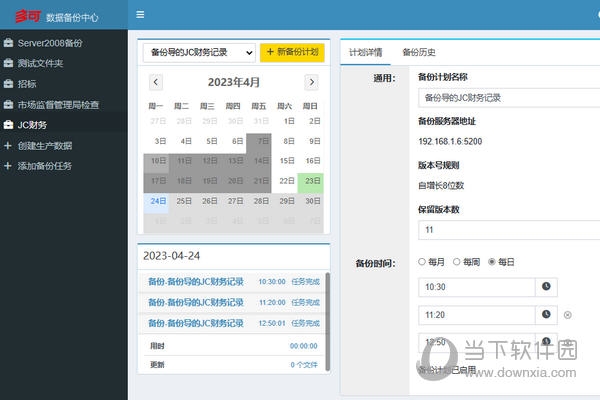Click 创建生产数据 in sidebar
600x400 pixels.
[x=45, y=145]
